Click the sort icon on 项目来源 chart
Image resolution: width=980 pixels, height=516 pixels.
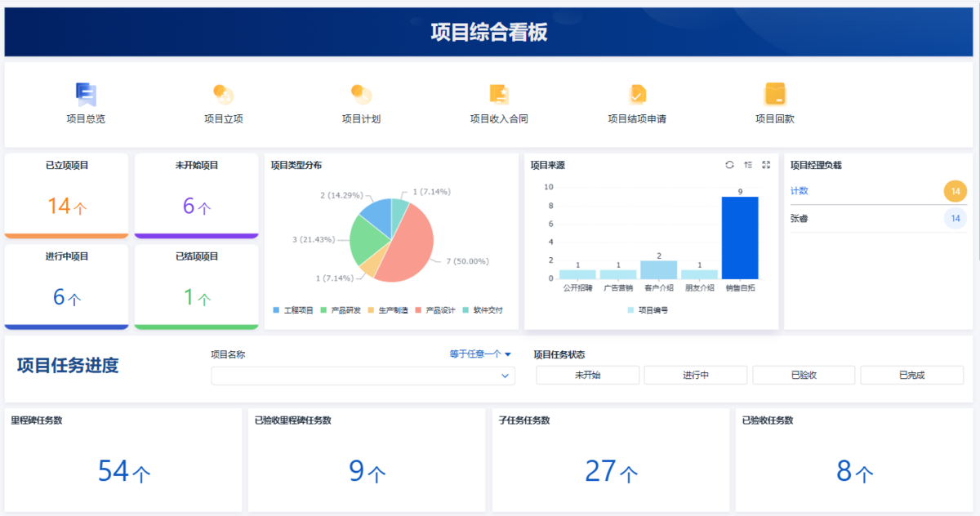coord(748,165)
